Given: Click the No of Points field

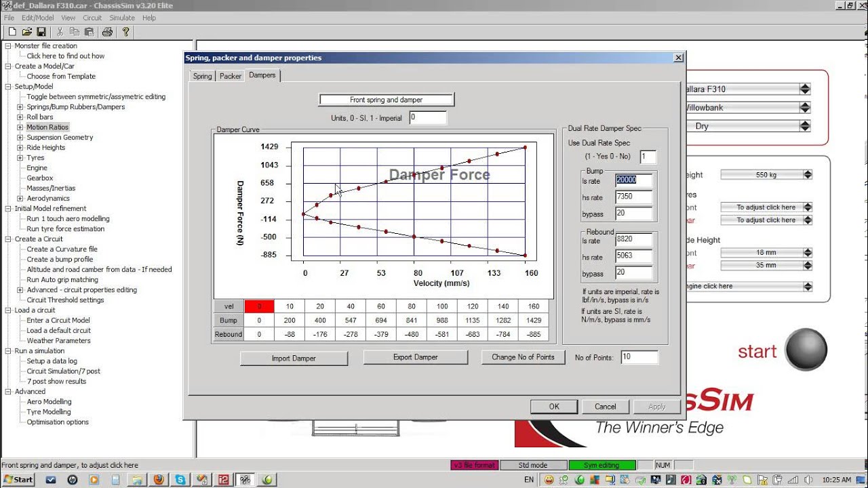Looking at the screenshot, I should click(639, 357).
